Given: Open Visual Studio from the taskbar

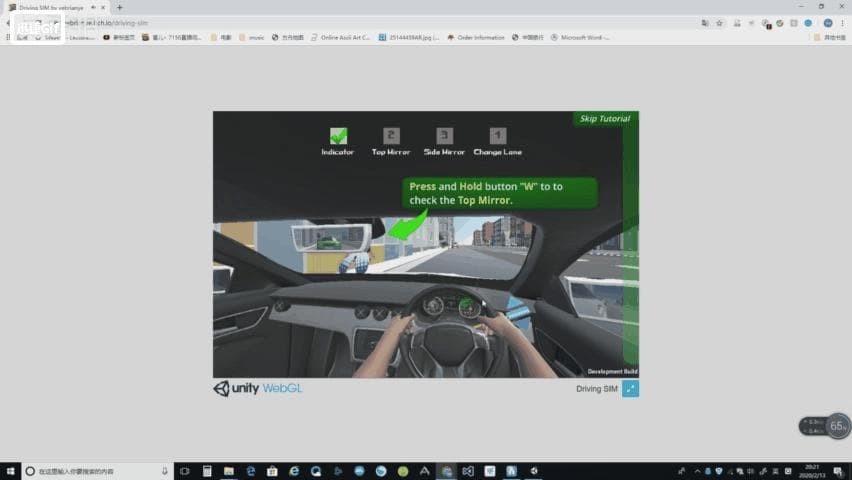Looking at the screenshot, I should (468, 471).
